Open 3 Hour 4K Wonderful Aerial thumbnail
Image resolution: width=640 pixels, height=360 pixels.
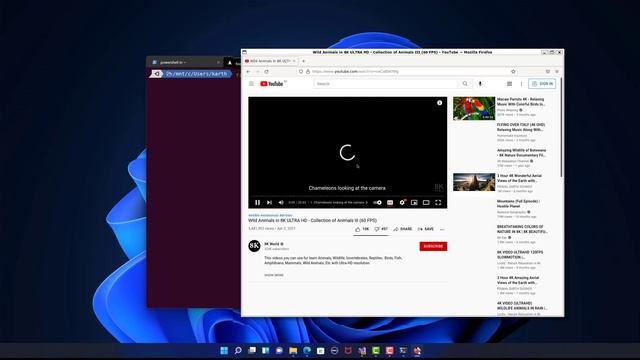(474, 182)
